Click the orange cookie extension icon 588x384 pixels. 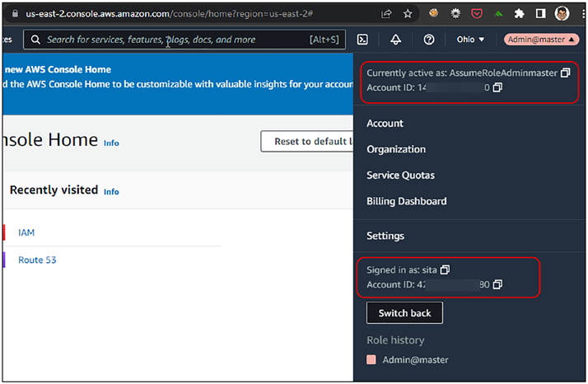click(x=433, y=13)
